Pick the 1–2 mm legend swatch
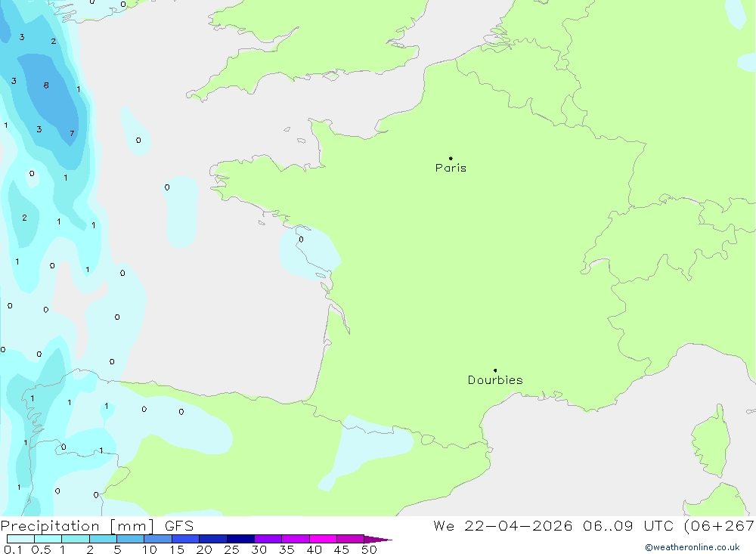 pyautogui.click(x=76, y=539)
